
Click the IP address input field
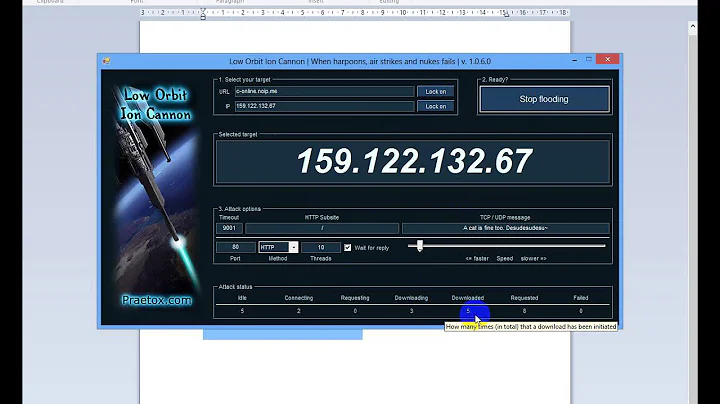(324, 106)
